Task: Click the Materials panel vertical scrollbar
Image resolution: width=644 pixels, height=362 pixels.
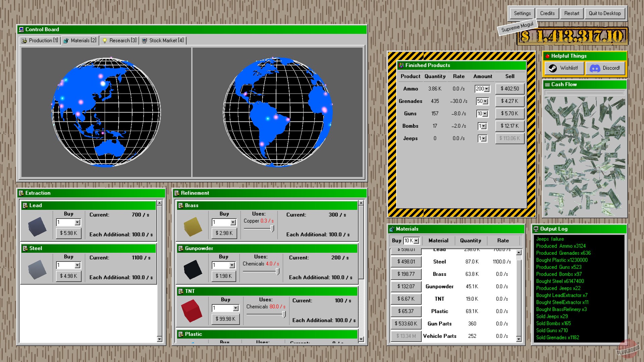Action: click(x=518, y=295)
